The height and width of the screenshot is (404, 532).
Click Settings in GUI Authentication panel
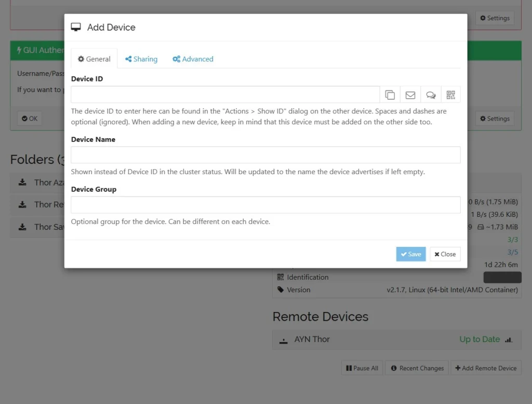pos(495,119)
